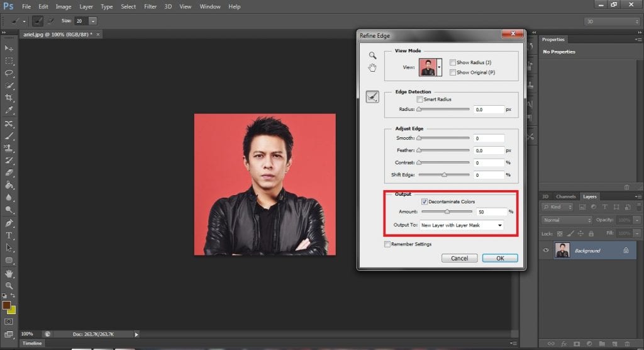Enable the Remember Settings checkbox

[x=387, y=244]
